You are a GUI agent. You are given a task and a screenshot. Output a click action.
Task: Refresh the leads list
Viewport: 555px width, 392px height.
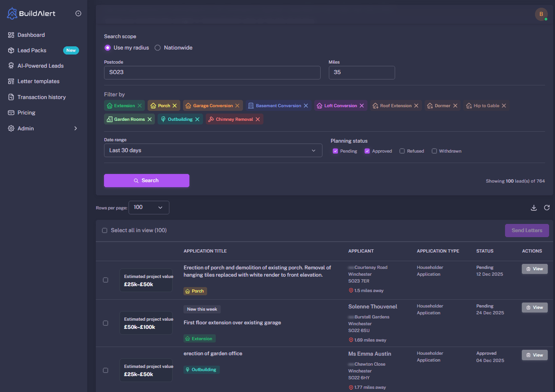[547, 208]
